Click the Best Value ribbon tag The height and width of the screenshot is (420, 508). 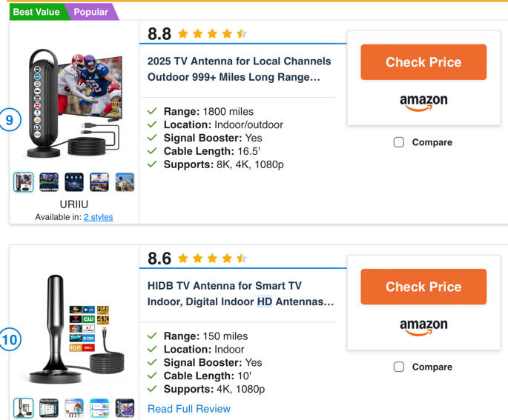[36, 12]
